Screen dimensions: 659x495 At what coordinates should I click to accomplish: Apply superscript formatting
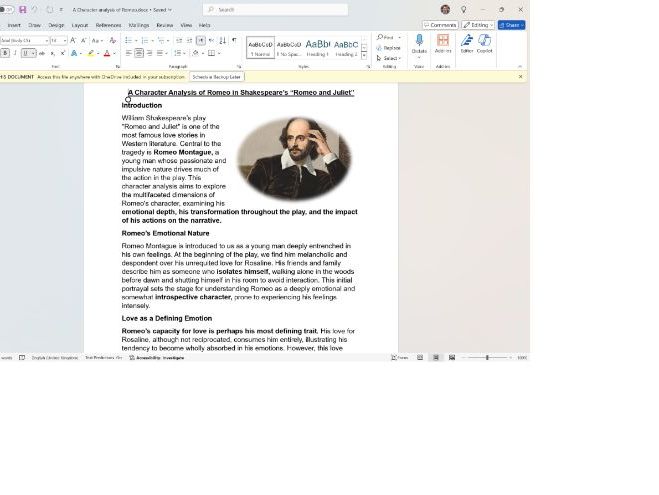click(x=63, y=53)
